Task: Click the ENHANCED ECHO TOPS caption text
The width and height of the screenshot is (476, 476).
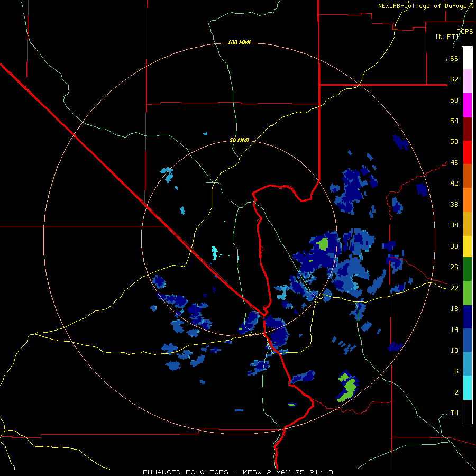Action: [238, 472]
